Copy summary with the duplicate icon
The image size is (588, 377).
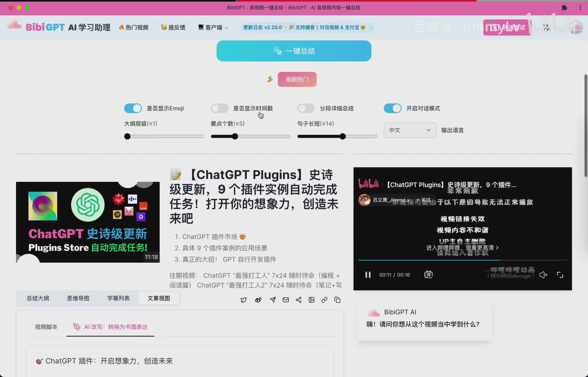(337, 300)
